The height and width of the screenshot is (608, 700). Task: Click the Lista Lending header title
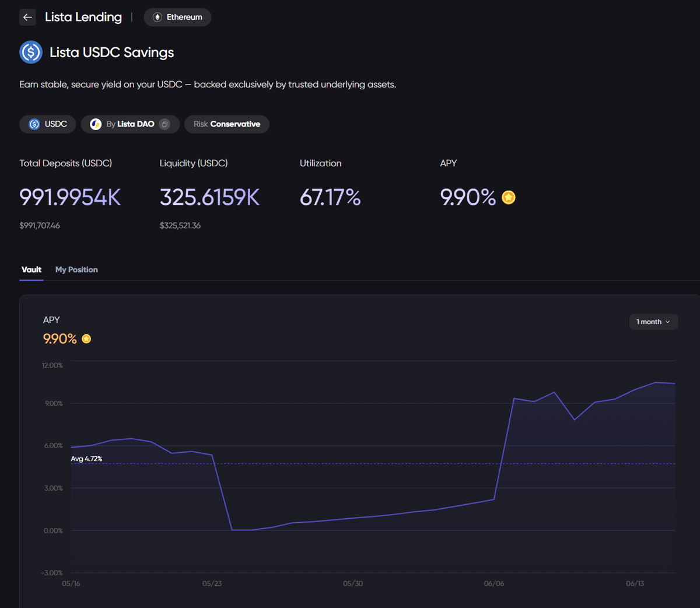pos(83,18)
